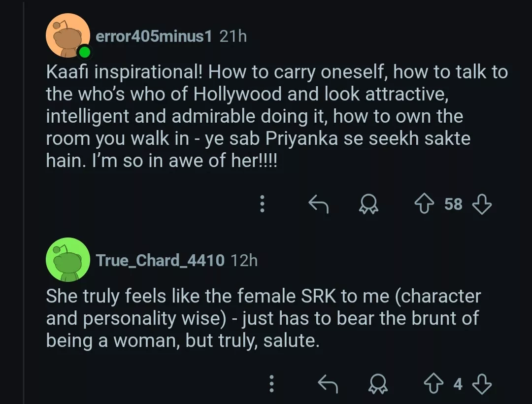Click the 21h comment timestamp

(x=233, y=36)
